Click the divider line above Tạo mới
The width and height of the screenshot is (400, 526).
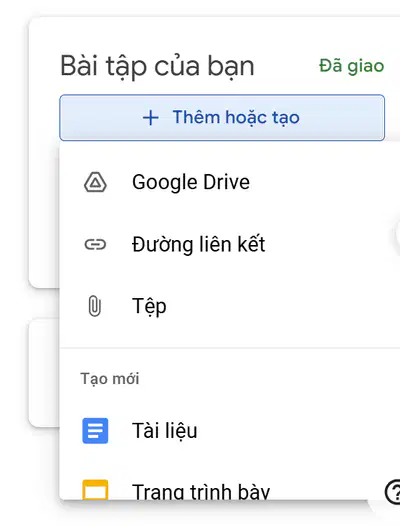230,348
